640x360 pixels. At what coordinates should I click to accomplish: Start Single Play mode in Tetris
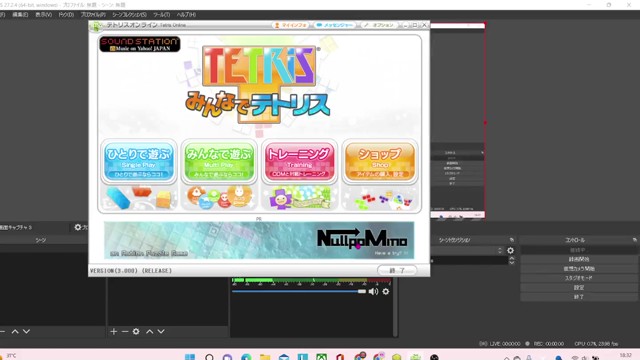click(x=138, y=161)
